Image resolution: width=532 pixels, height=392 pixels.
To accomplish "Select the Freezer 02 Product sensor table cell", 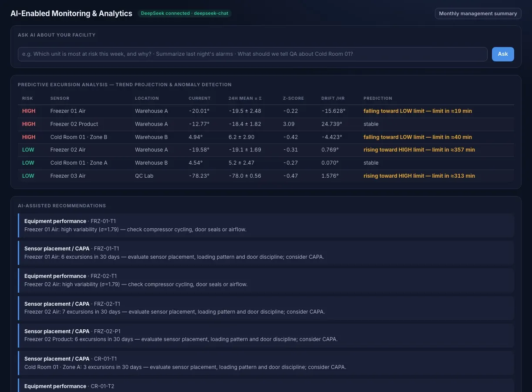I will point(74,124).
